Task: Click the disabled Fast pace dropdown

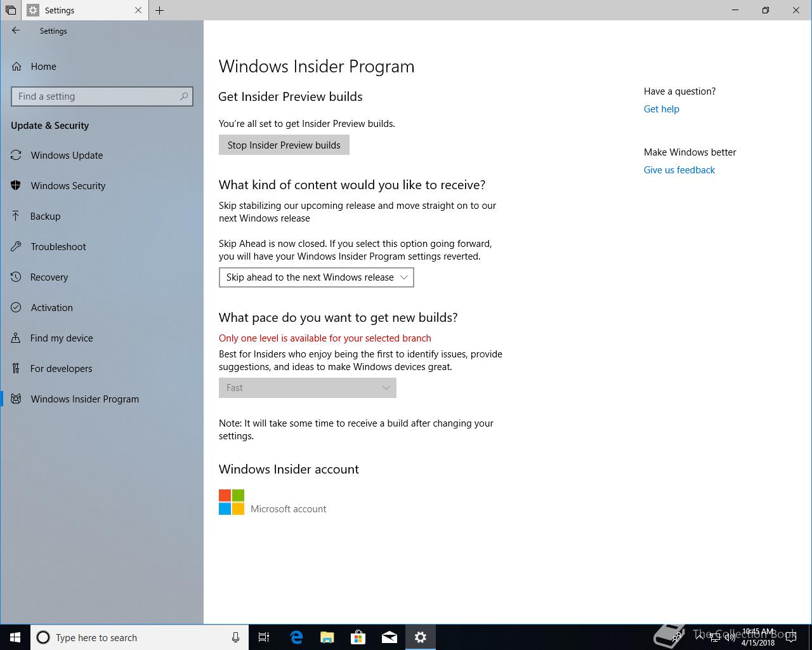Action: (x=308, y=388)
